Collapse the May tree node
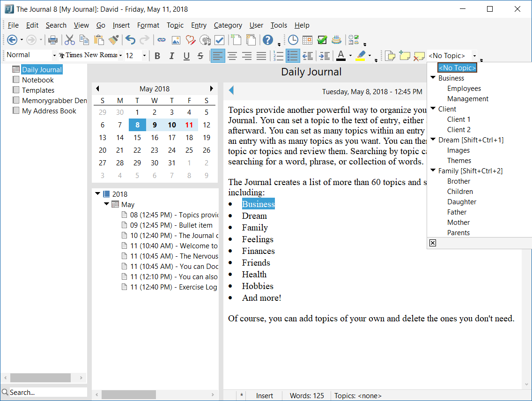 tap(106, 204)
